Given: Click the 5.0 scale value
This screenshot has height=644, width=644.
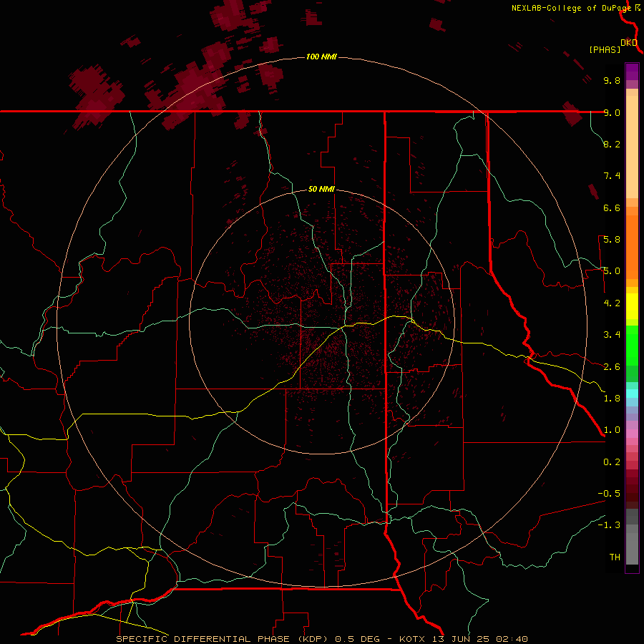Looking at the screenshot, I should point(612,271).
